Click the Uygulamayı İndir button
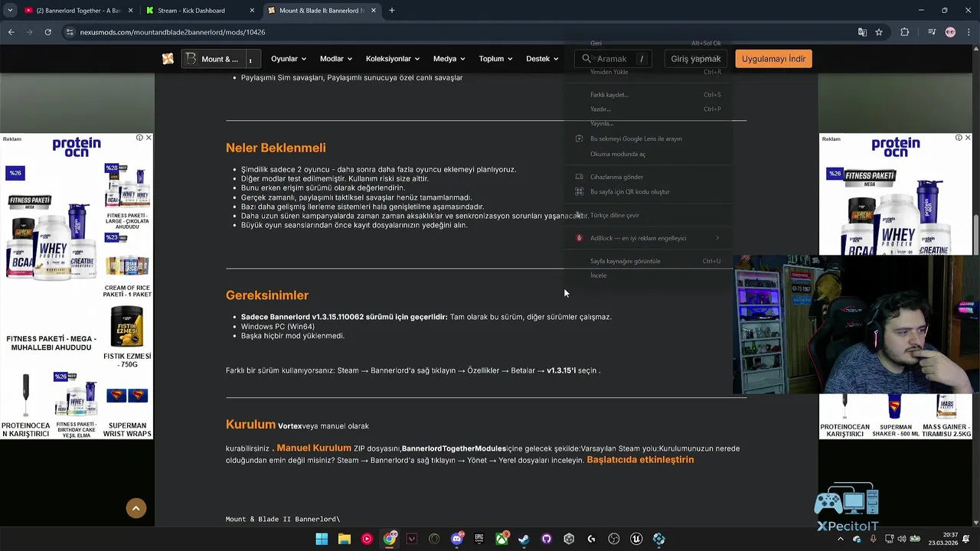This screenshot has height=551, width=980. (x=773, y=59)
